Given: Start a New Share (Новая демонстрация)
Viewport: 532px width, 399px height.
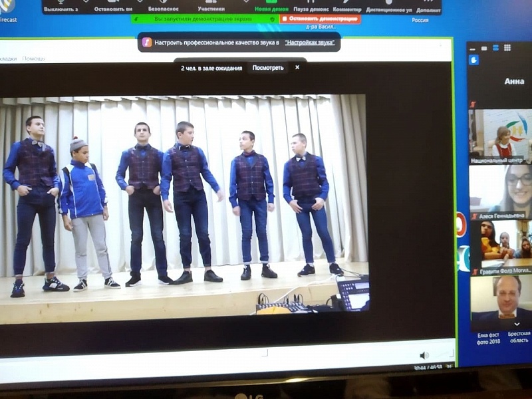Looking at the screenshot, I should pos(271,7).
